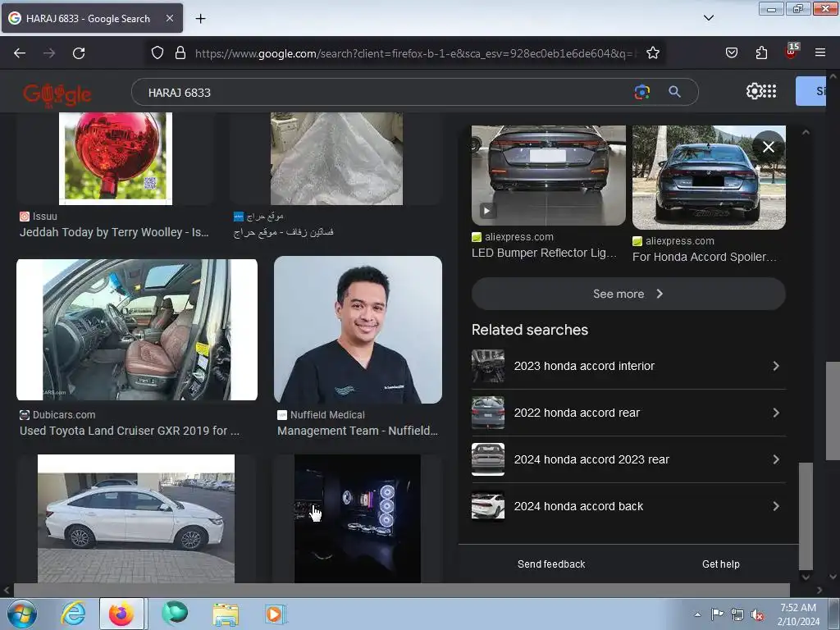Open the red extension with badge 15
840x630 pixels.
[792, 52]
